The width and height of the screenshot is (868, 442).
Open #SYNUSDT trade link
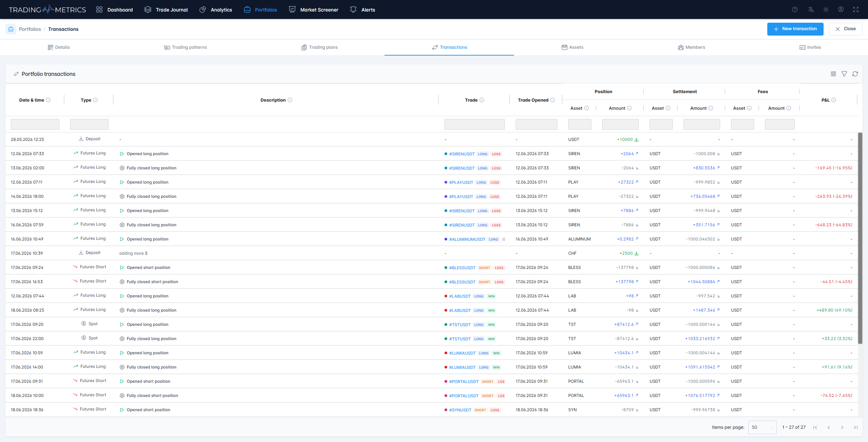[460, 410]
